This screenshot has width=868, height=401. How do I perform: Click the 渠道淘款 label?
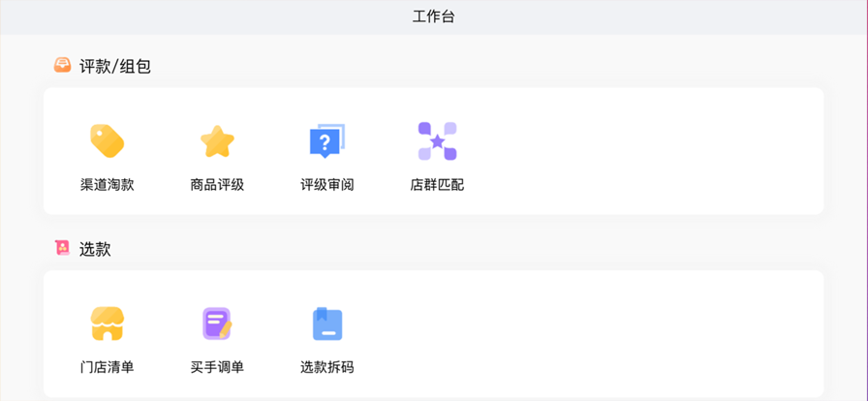click(x=107, y=185)
